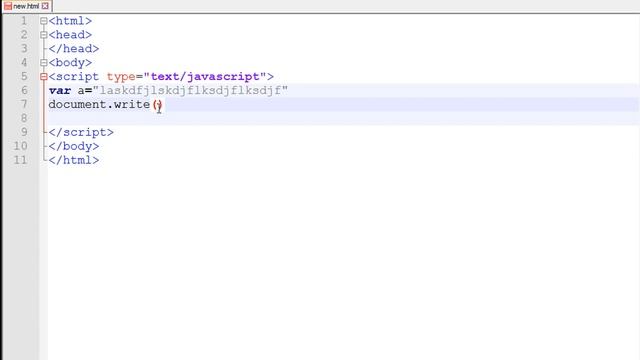Collapse the <body> fold marker on line 4
The width and height of the screenshot is (640, 360).
(x=44, y=63)
